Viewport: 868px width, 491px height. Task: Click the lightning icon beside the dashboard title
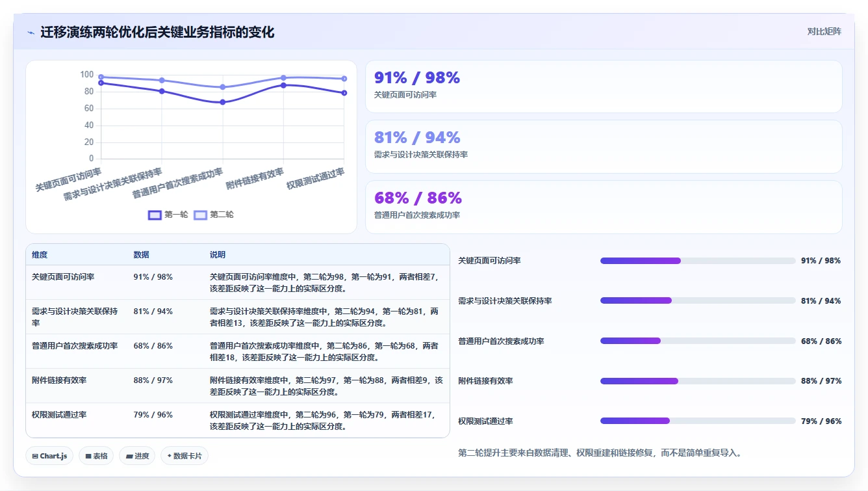tap(31, 33)
